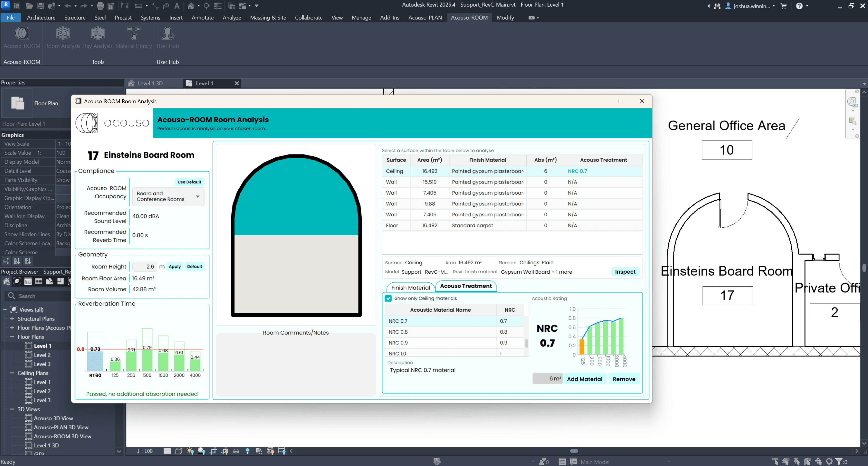Click the Add Material button
868x466 pixels.
point(584,379)
